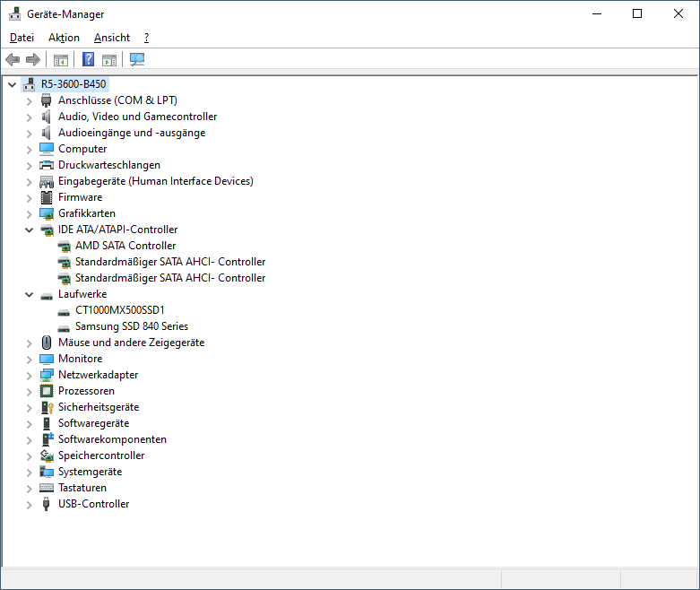Open the Ansicht menu
700x590 pixels.
pos(112,38)
